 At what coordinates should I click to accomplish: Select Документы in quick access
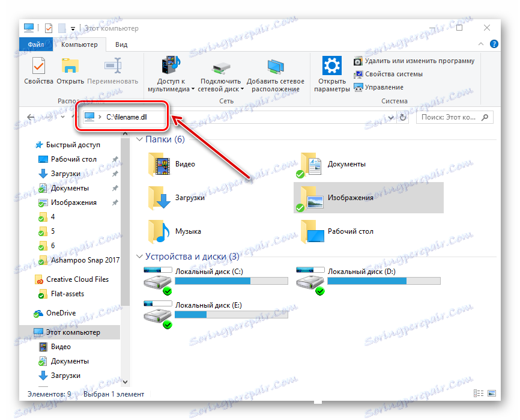pos(64,188)
